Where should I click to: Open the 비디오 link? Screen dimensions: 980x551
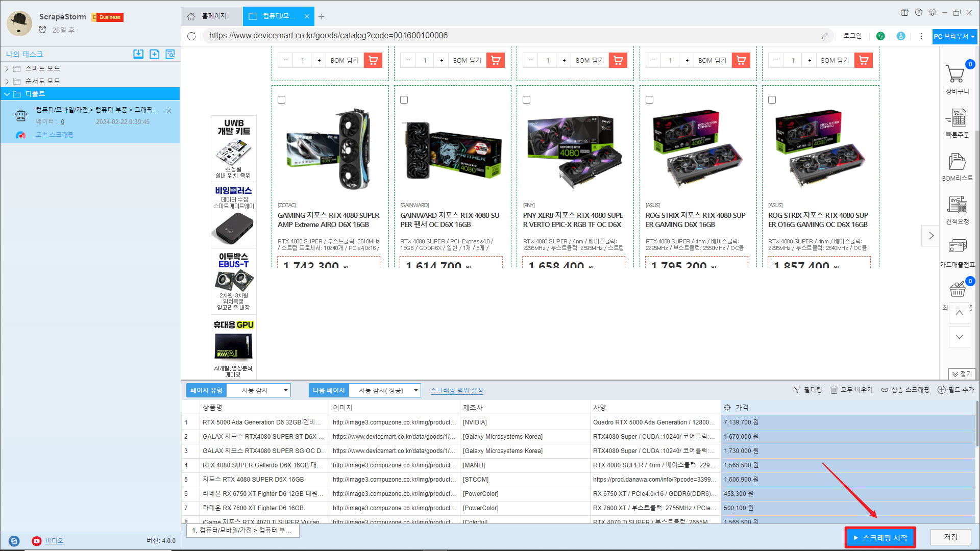pyautogui.click(x=54, y=541)
